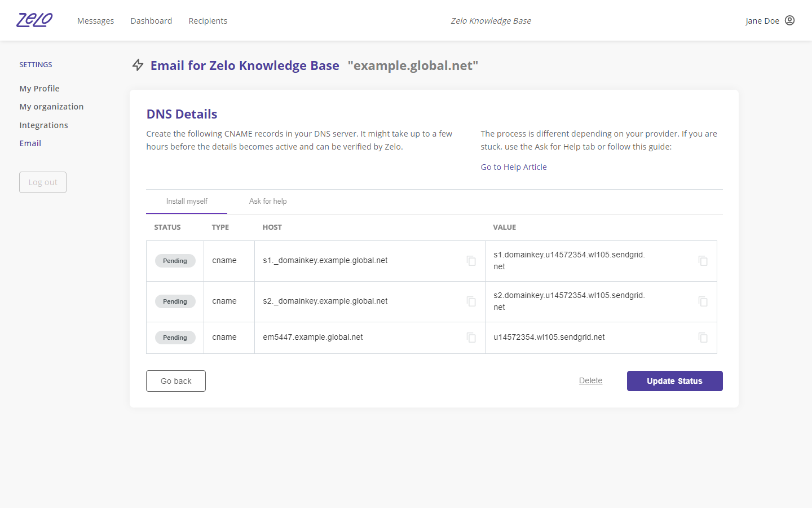Click the Delete link
Screen dimensions: 812x508
590,380
